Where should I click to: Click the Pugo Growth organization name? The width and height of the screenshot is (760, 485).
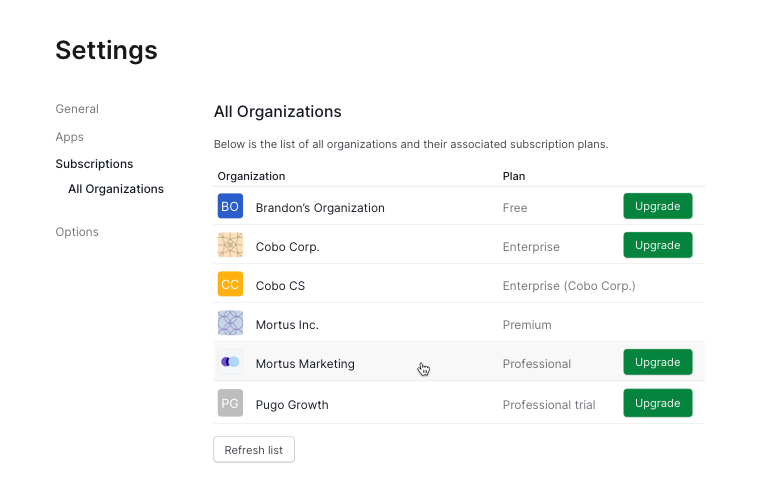pos(292,405)
